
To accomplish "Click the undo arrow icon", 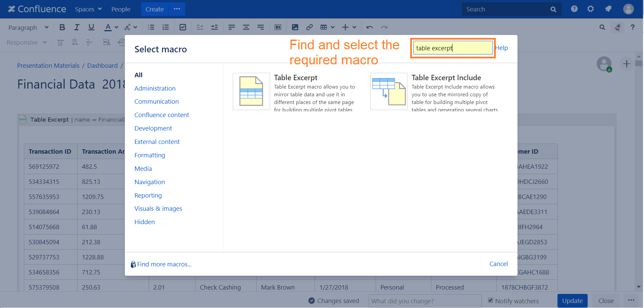I will coord(370,28).
